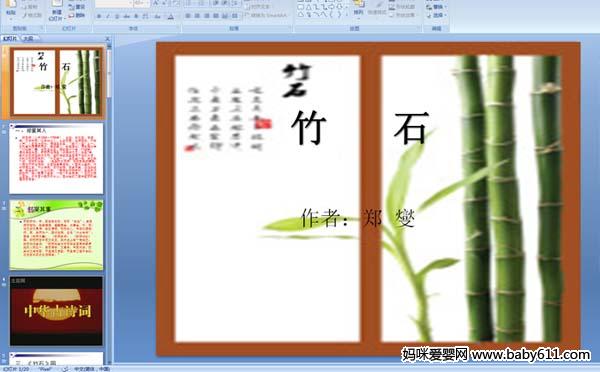This screenshot has width=600, height=372.
Task: Toggle underline formatting
Action: click(x=117, y=16)
